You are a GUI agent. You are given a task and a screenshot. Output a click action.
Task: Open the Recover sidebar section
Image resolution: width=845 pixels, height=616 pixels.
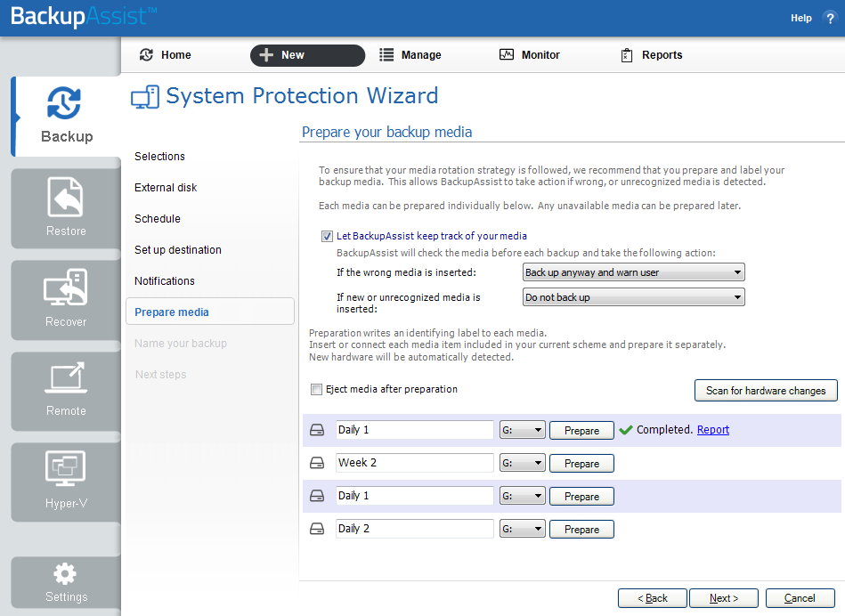66,300
